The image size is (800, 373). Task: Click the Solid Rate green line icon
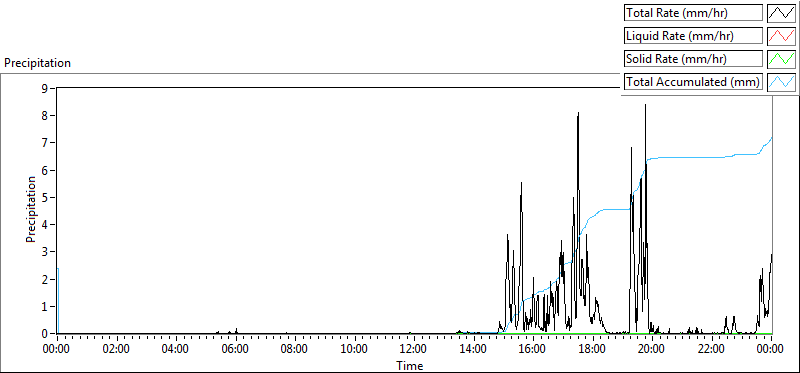781,59
